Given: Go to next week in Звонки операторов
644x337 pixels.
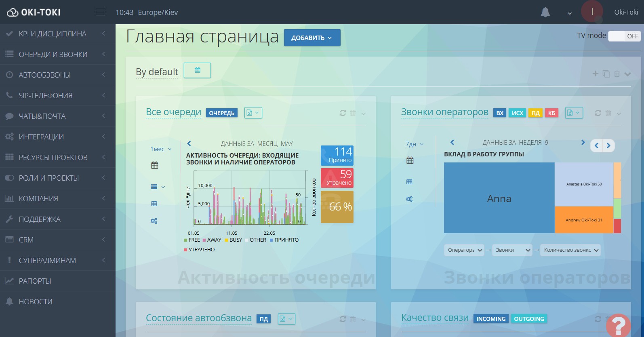Looking at the screenshot, I should tap(583, 142).
